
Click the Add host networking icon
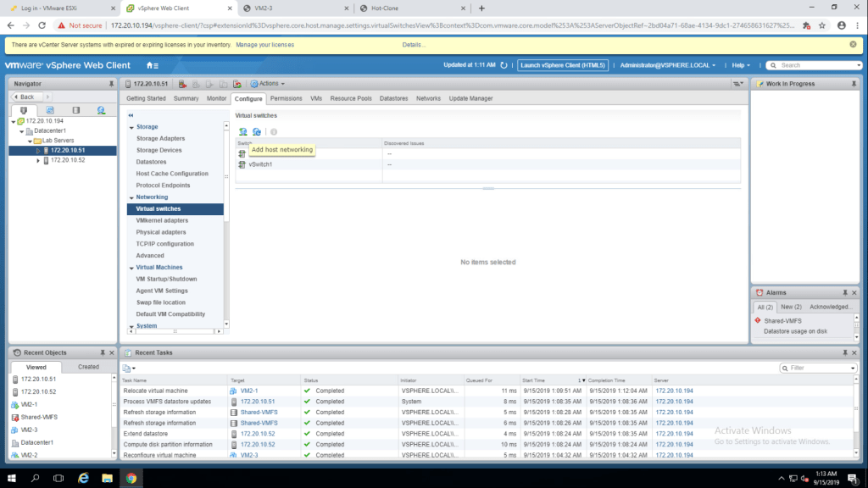(x=243, y=132)
